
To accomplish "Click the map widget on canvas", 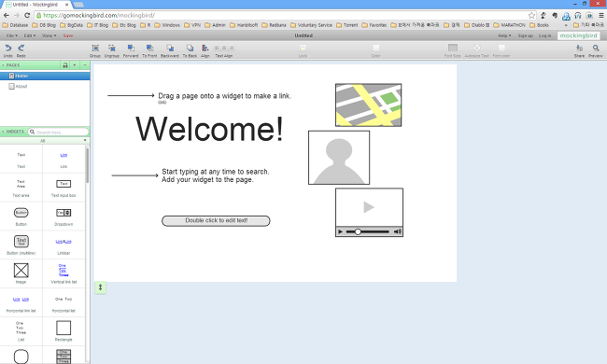I will pyautogui.click(x=368, y=105).
